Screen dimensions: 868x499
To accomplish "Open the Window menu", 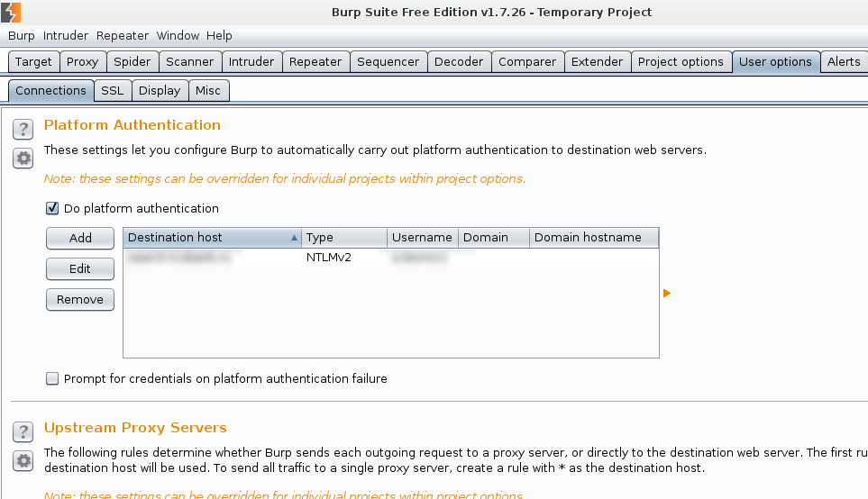I will pyautogui.click(x=178, y=36).
